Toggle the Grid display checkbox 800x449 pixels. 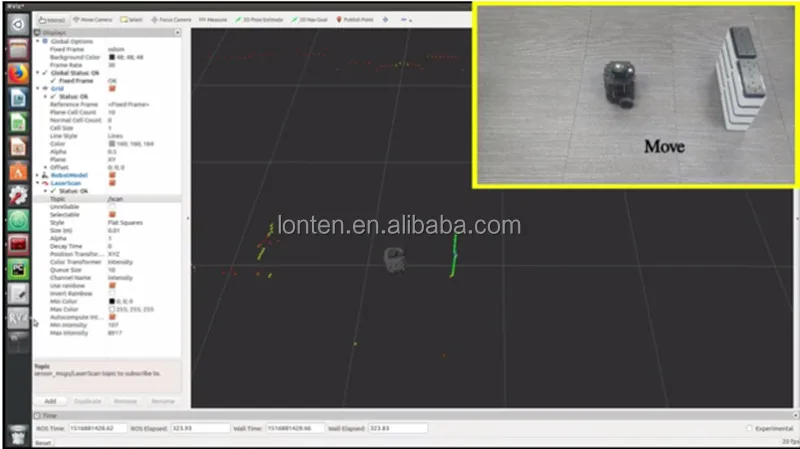click(x=112, y=89)
